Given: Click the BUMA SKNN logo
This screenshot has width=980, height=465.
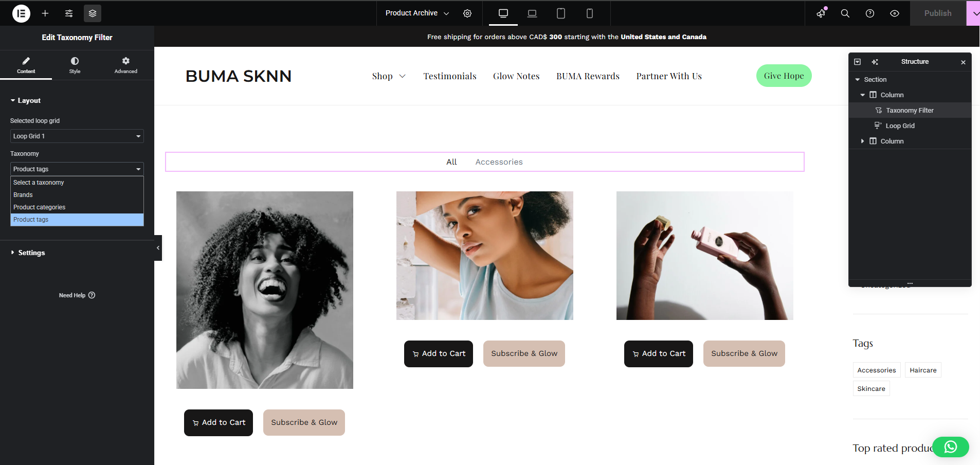Looking at the screenshot, I should (239, 76).
